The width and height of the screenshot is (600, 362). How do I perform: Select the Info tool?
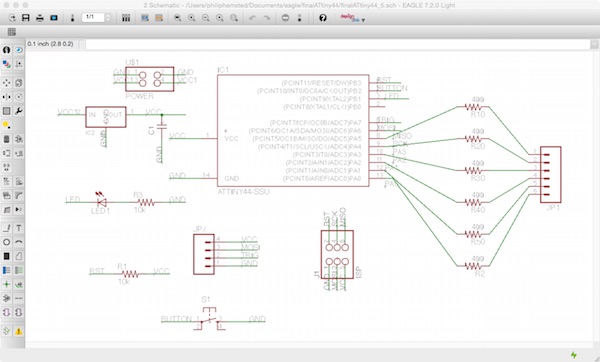7,50
